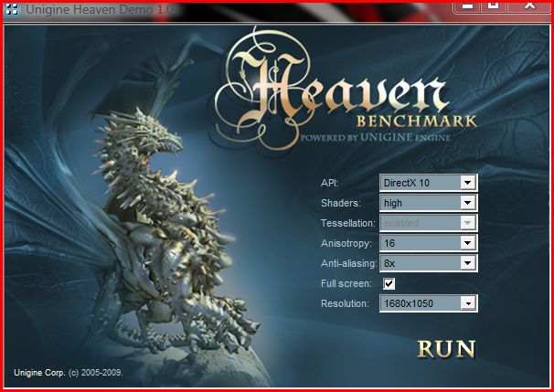Image resolution: width=554 pixels, height=392 pixels.
Task: Open the Shaders dropdown set to high
Action: coord(429,203)
